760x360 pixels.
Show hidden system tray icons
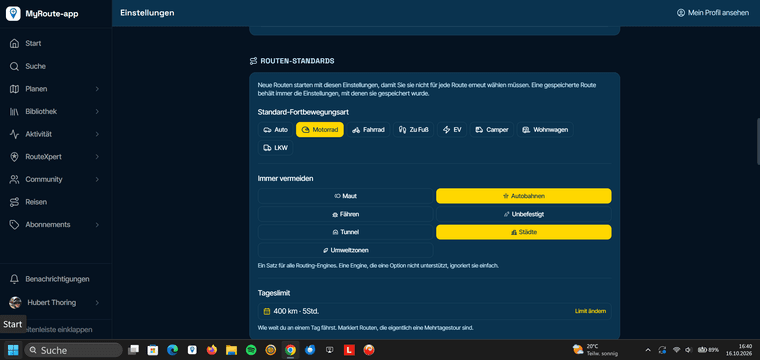[648, 350]
